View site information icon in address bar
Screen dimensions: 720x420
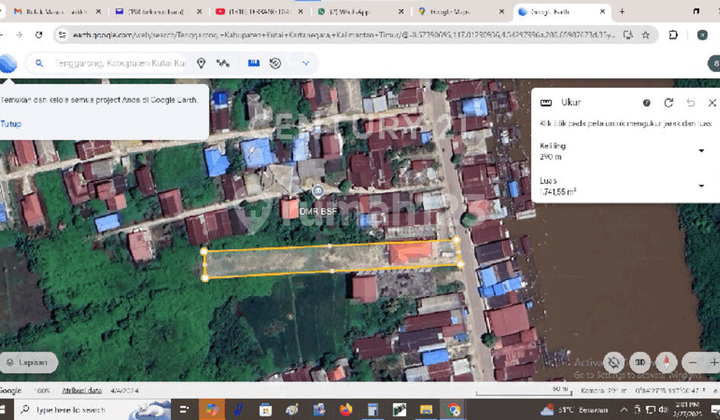[62, 35]
